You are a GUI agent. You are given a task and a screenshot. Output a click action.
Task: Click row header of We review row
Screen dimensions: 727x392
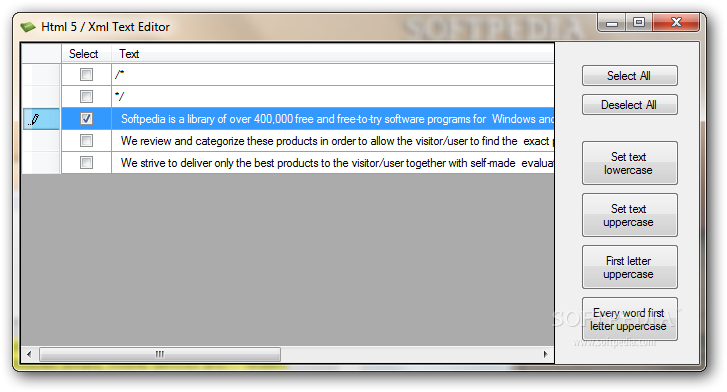coord(41,141)
